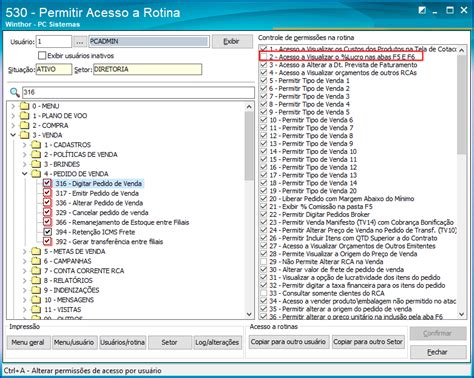Click the permissions list scrollbar thumb
Viewport: 474px width, 378px height.
[x=461, y=104]
